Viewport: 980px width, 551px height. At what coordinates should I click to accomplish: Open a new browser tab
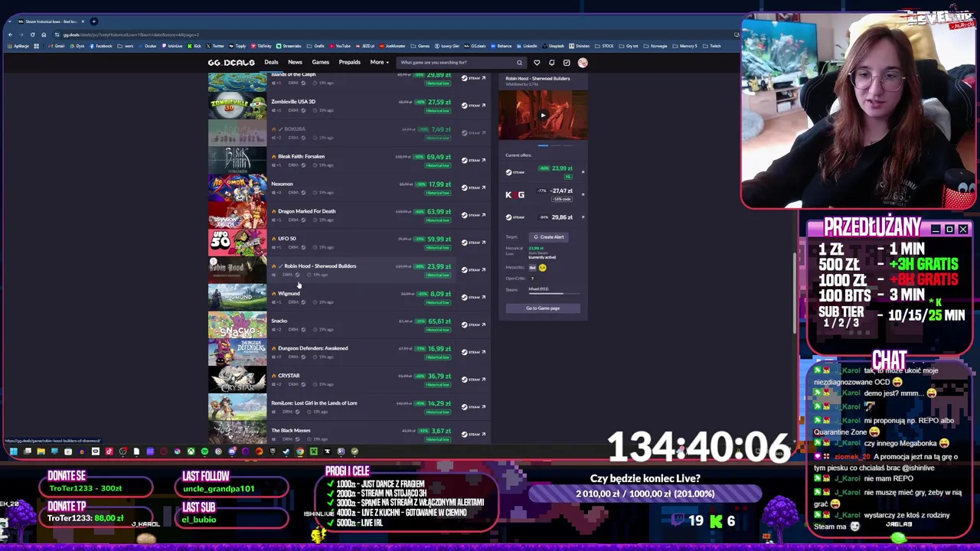click(93, 21)
